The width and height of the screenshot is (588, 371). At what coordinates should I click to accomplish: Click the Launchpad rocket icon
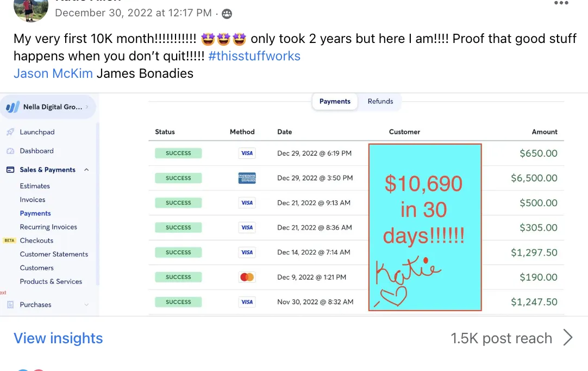(10, 132)
